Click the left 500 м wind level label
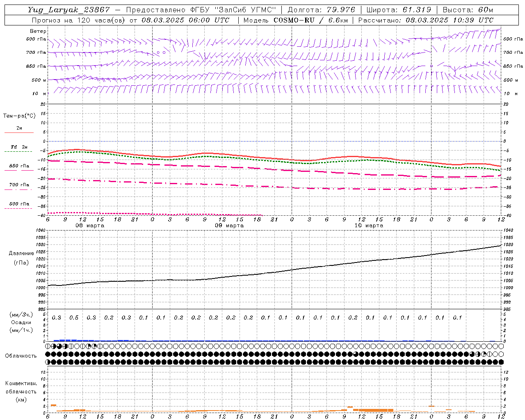525x420 pixels. coord(39,80)
